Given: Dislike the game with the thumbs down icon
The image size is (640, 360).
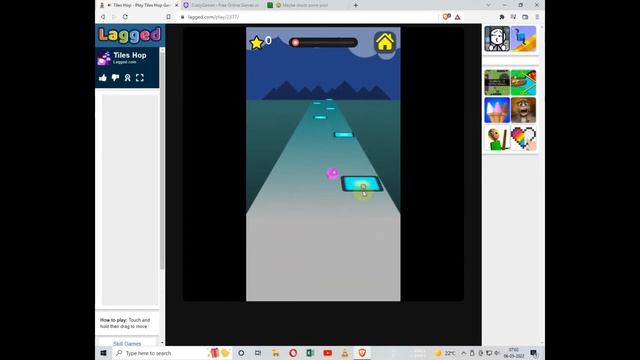Looking at the screenshot, I should pos(115,78).
